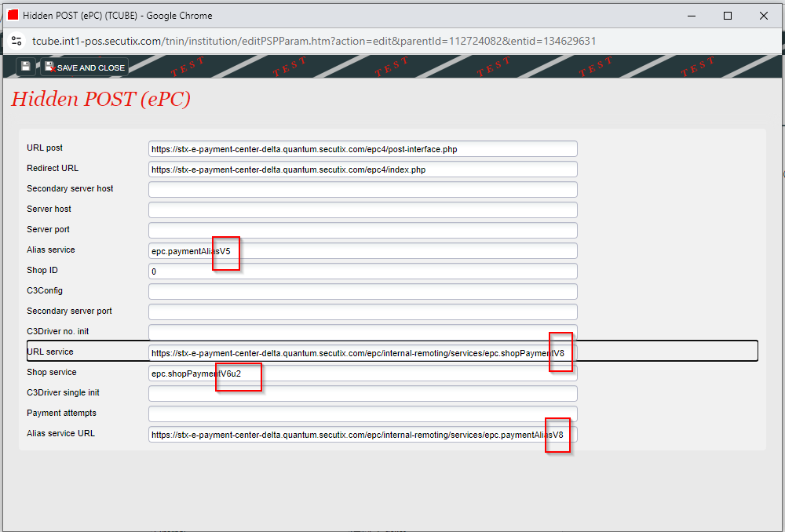Minimize the Chrome popup window
The height and width of the screenshot is (532, 785).
coord(692,16)
